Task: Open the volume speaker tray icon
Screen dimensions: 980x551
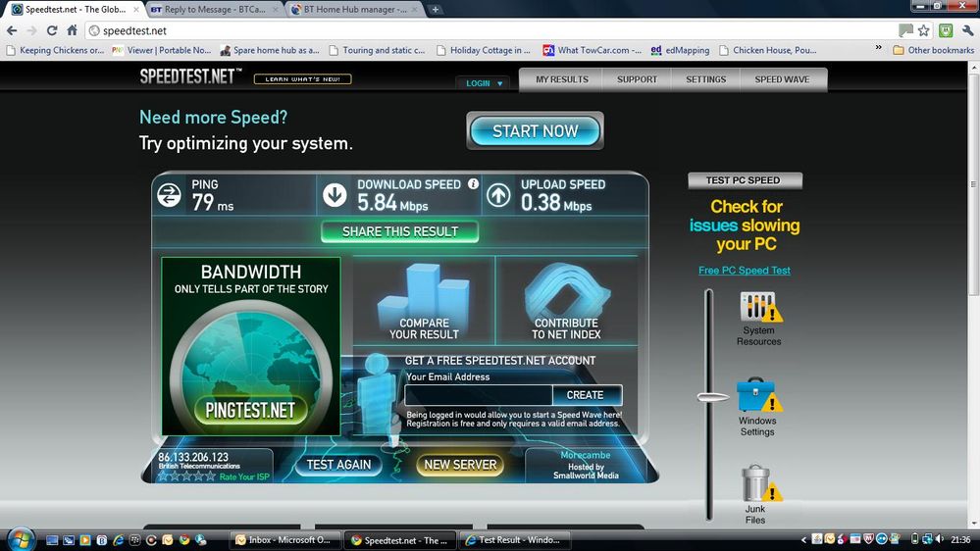Action: [x=940, y=539]
